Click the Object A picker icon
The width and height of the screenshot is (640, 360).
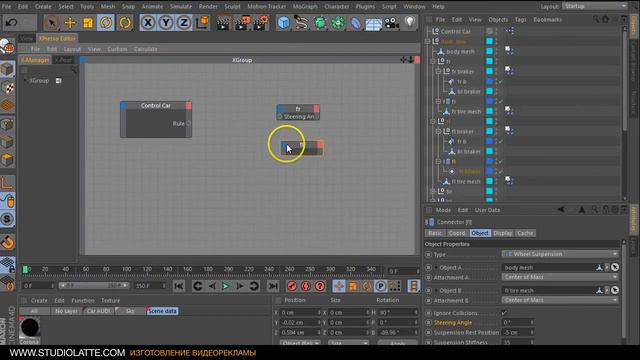point(615,267)
